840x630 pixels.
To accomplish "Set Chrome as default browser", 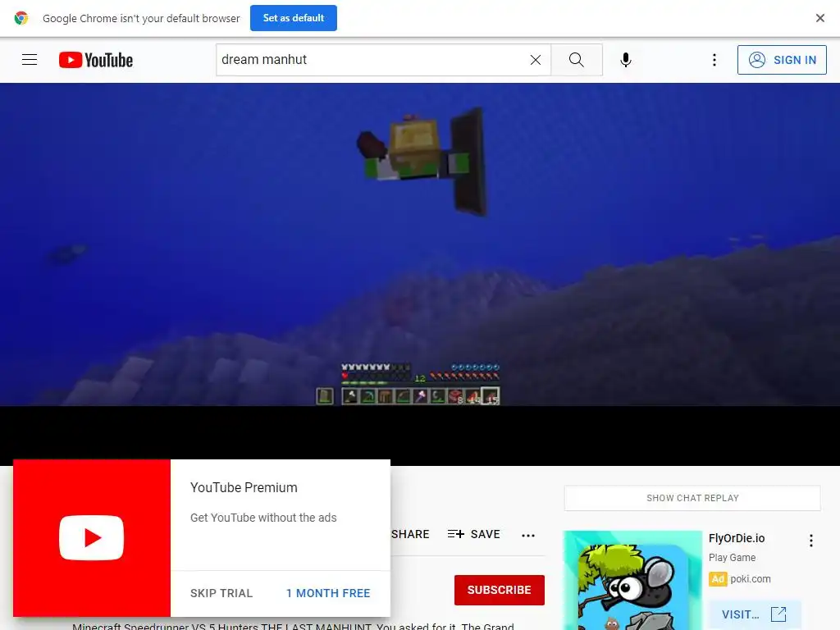I will click(x=294, y=18).
